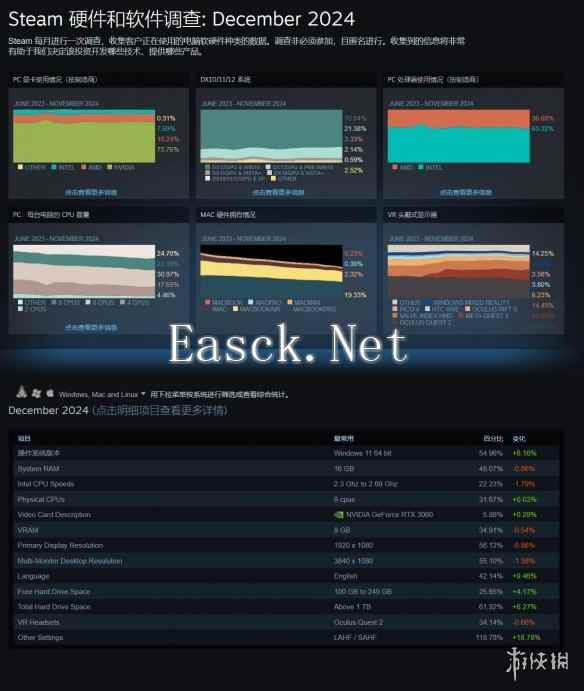The width and height of the screenshot is (584, 691).
Task: Click WINDOWS MIXED REALITY swatch in VR legend
Action: pos(428,302)
